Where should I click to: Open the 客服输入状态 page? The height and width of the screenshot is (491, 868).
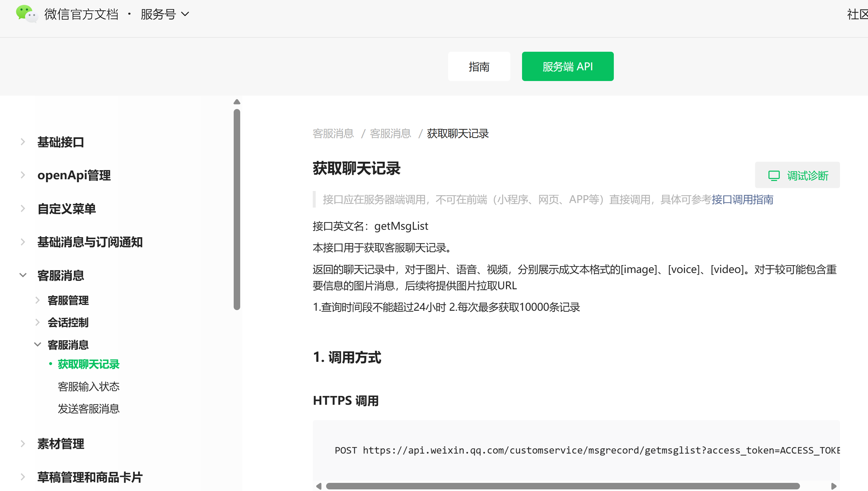coord(88,387)
